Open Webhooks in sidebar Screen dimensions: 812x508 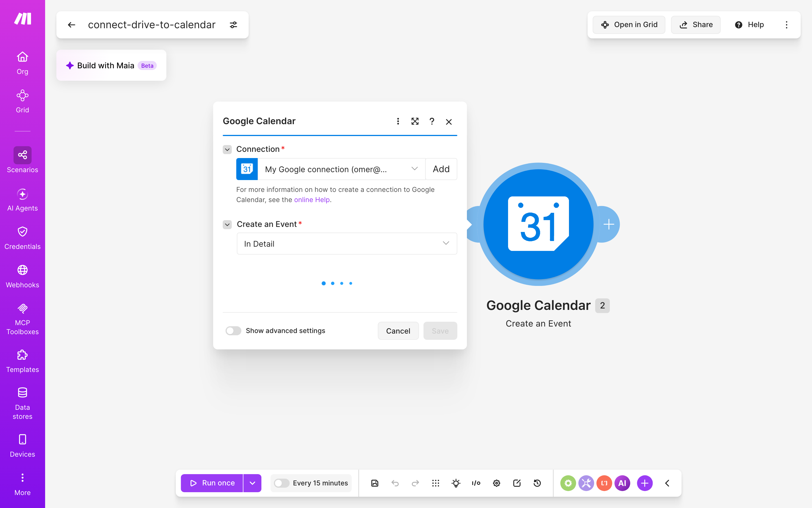point(23,277)
